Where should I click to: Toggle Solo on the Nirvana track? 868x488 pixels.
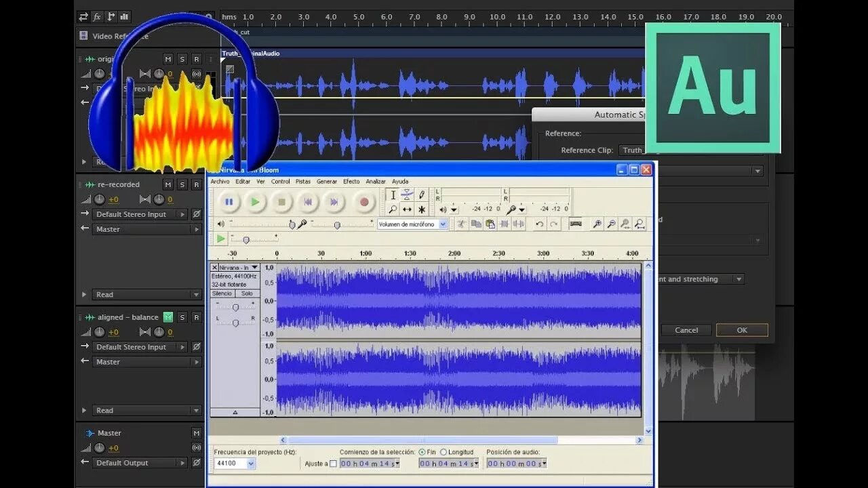click(247, 293)
